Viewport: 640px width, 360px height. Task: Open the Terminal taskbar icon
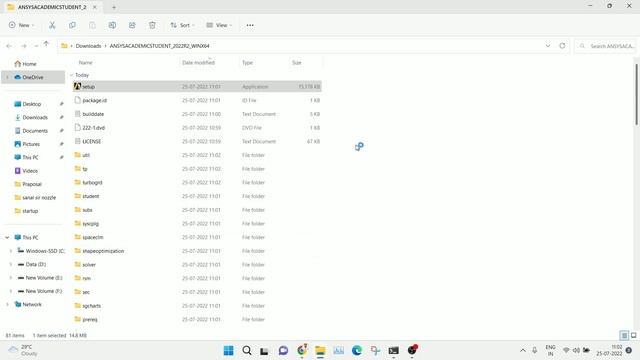coord(393,350)
